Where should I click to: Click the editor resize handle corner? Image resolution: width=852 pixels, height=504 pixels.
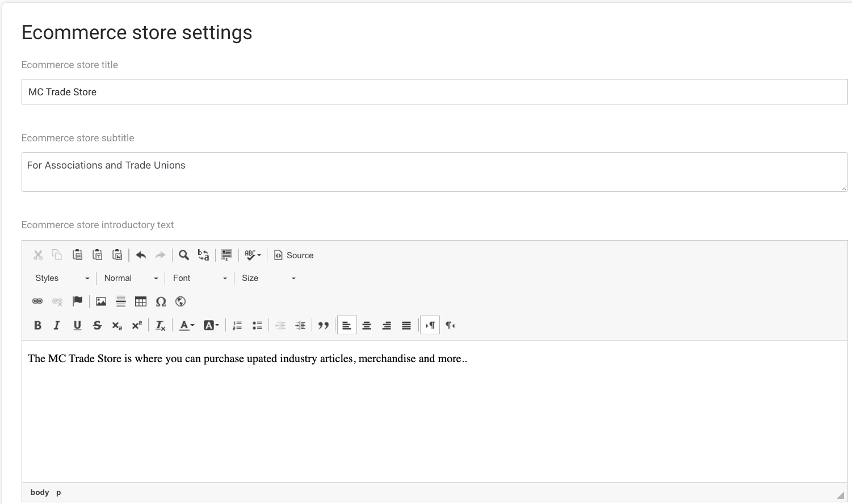pos(841,495)
